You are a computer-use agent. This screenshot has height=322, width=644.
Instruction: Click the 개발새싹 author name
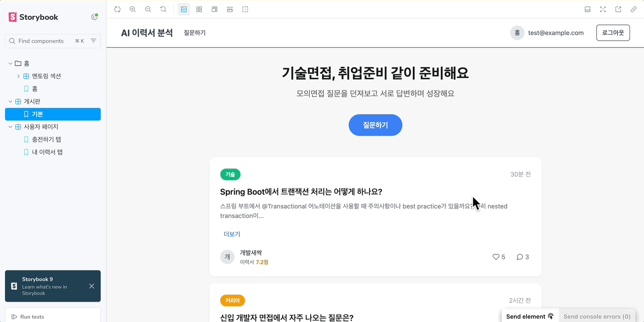pos(251,253)
